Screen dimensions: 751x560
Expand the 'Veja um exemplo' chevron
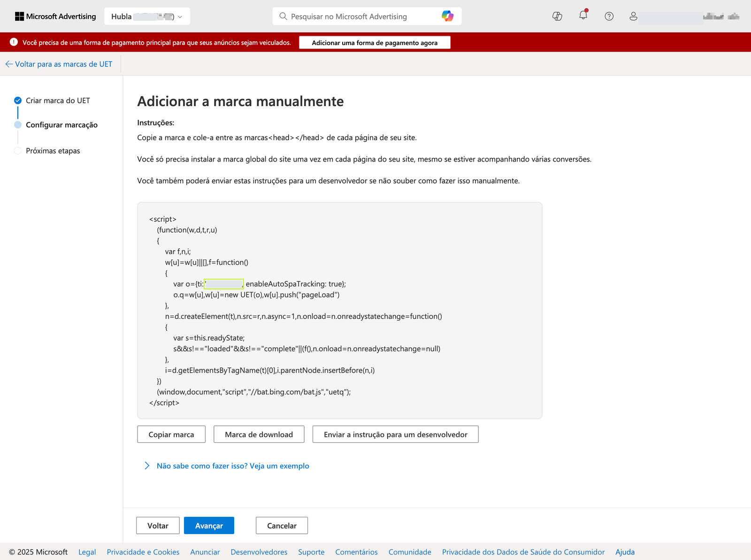[x=147, y=466]
